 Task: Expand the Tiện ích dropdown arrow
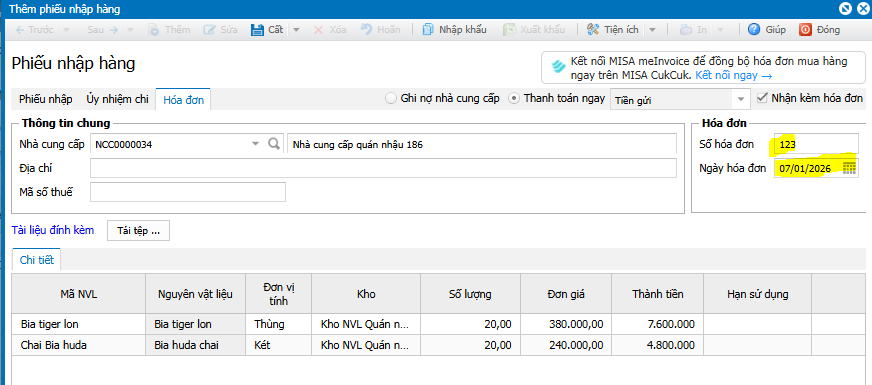pyautogui.click(x=653, y=30)
